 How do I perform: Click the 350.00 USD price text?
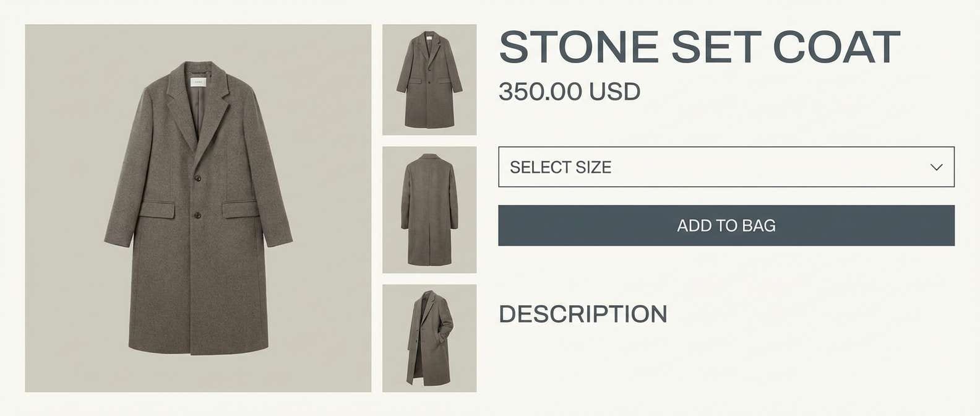click(569, 92)
